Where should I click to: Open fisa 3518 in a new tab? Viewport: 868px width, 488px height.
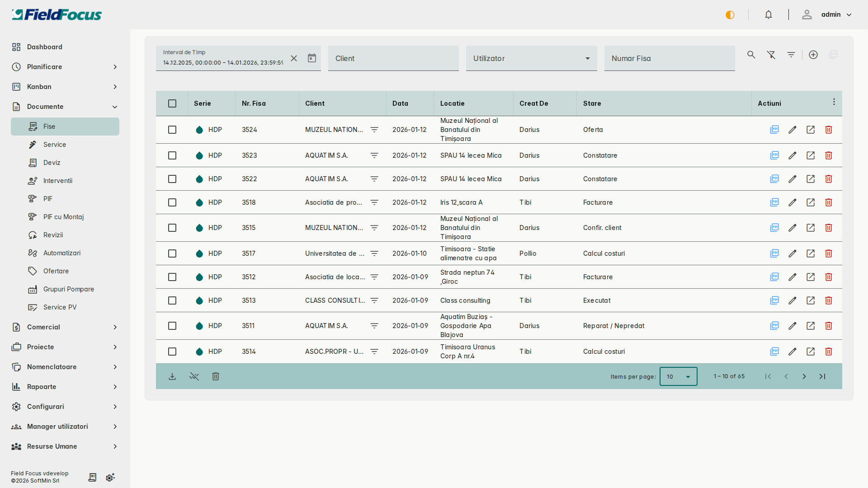pyautogui.click(x=811, y=202)
